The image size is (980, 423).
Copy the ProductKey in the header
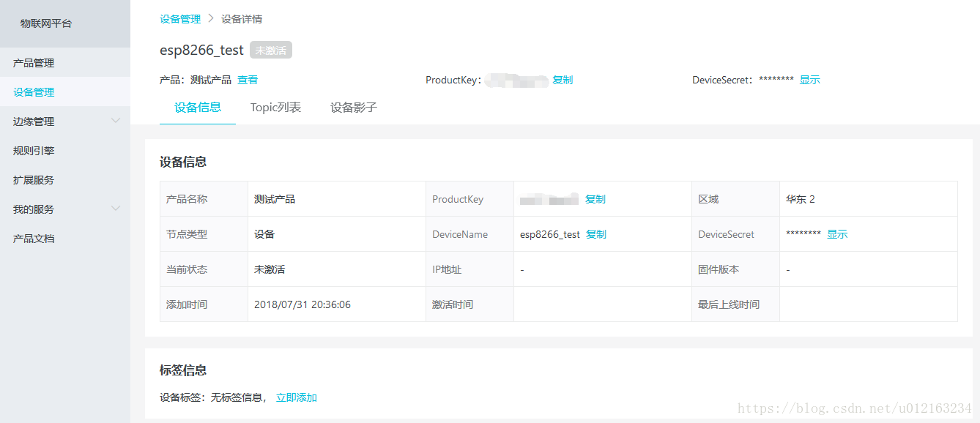point(563,80)
